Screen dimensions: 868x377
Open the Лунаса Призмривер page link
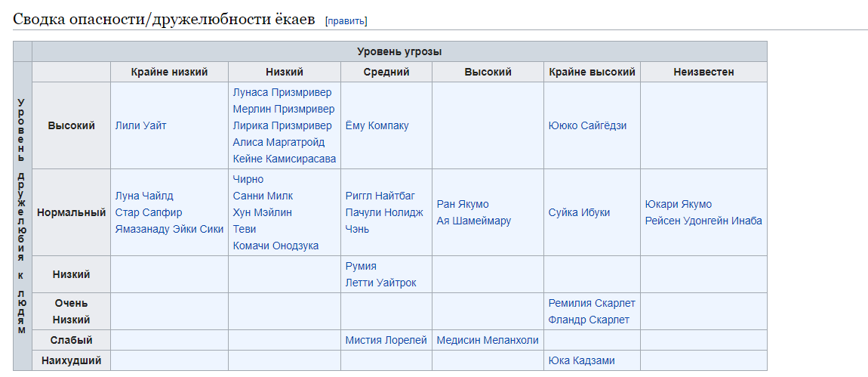pos(282,92)
